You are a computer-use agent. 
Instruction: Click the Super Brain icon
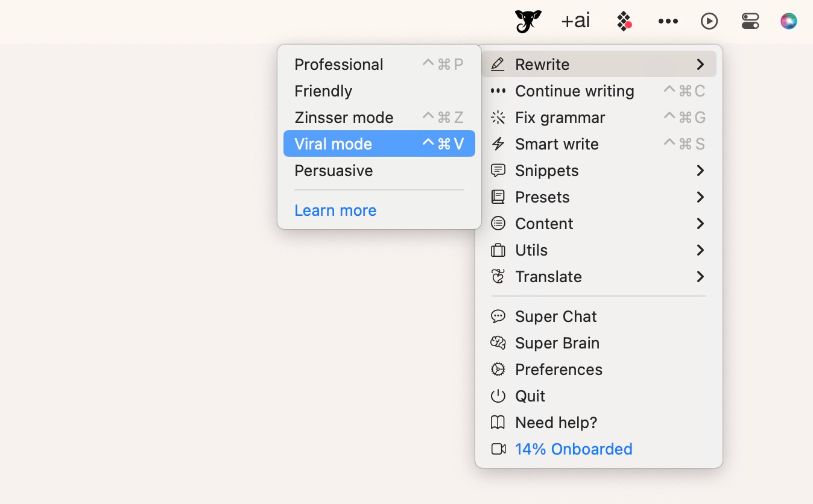pyautogui.click(x=498, y=343)
